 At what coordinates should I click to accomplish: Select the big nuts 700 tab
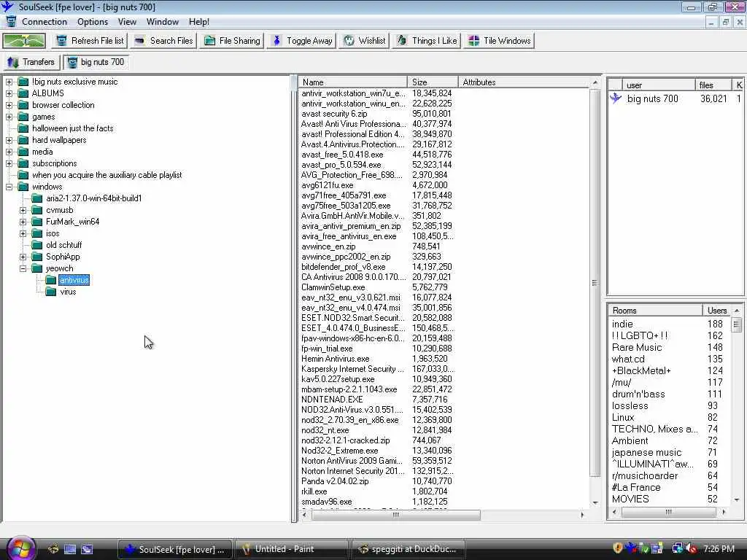[96, 62]
